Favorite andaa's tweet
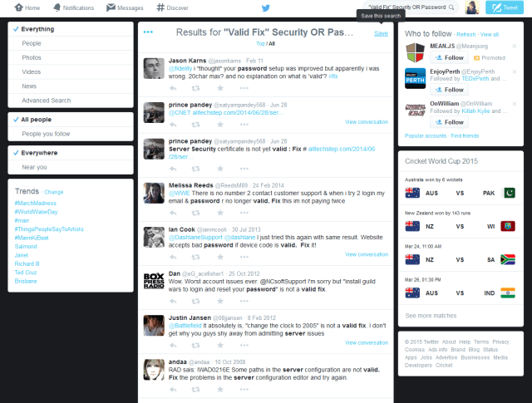The image size is (532, 403). pos(220,390)
